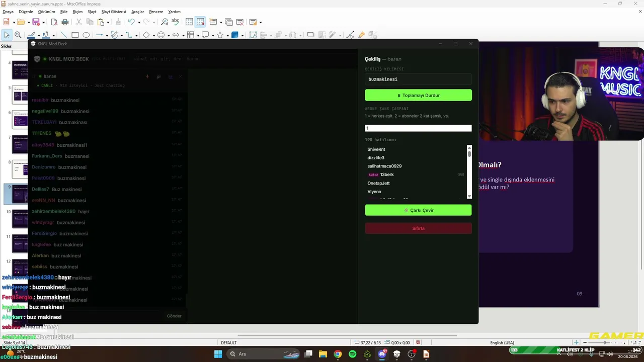This screenshot has width=644, height=362.
Task: Click the lightning bolt icon in baran chat header
Action: tap(147, 76)
